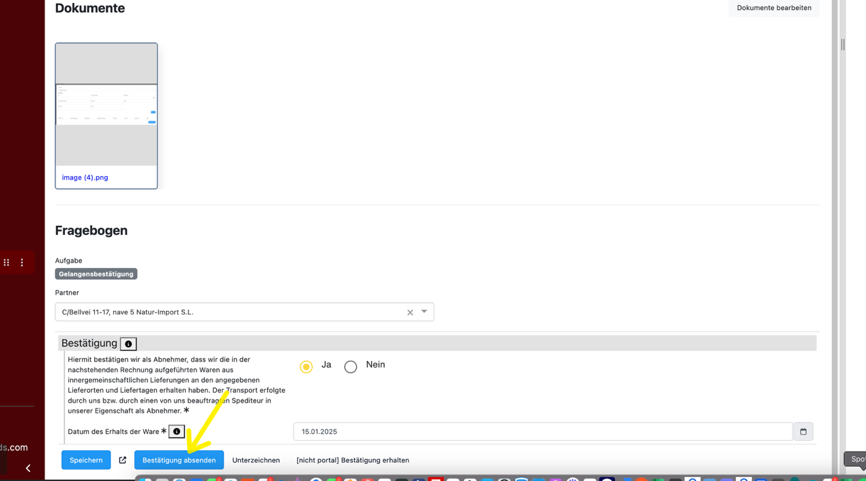
Task: Click the Gelangensbestätigung task badge
Action: point(96,274)
